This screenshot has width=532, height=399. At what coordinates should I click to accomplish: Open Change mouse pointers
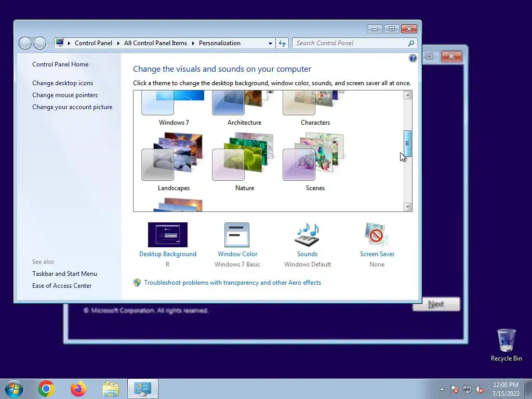[x=65, y=95]
